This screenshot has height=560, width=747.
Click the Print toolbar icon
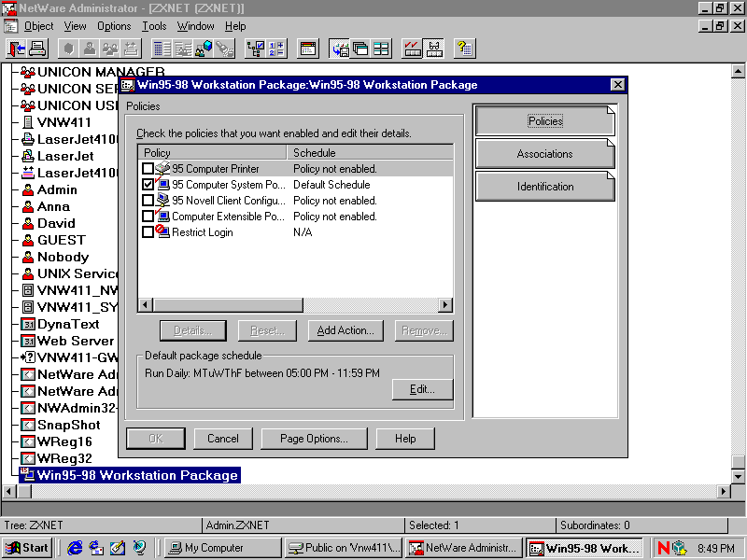(x=37, y=49)
